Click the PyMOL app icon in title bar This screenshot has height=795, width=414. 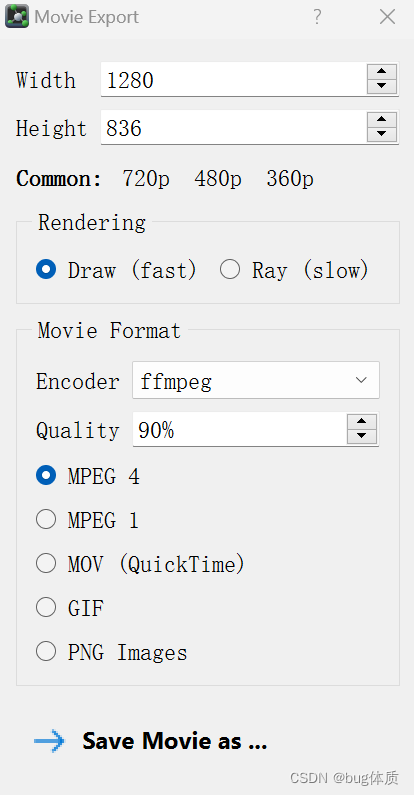[x=17, y=17]
